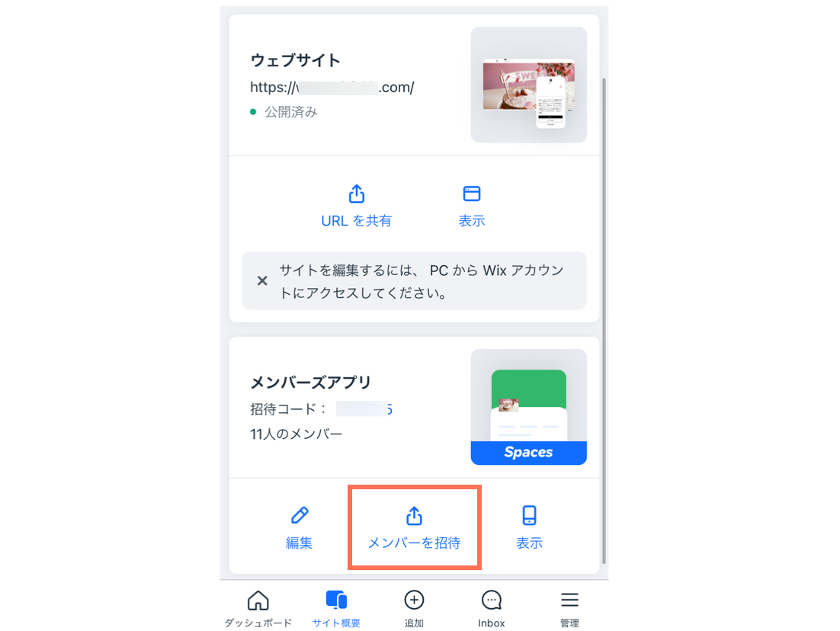Viewport: 840px width, 631px height.
Task: Click the vertical scrollbar on the right
Action: [x=604, y=320]
